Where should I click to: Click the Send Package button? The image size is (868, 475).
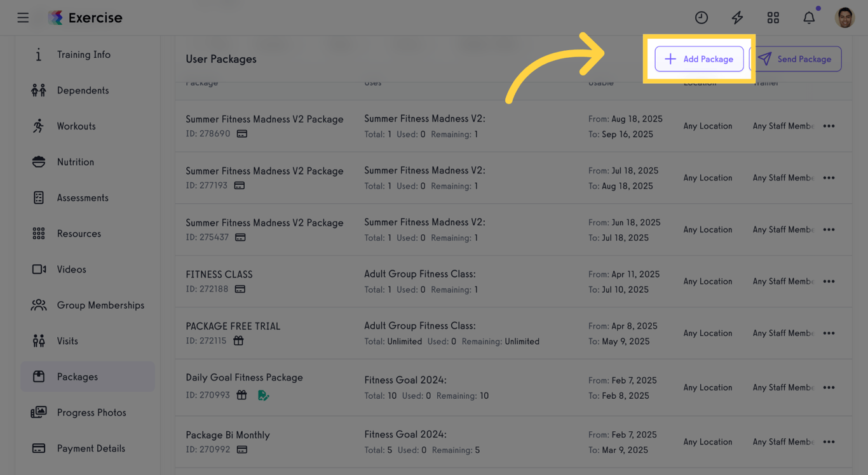coord(796,58)
